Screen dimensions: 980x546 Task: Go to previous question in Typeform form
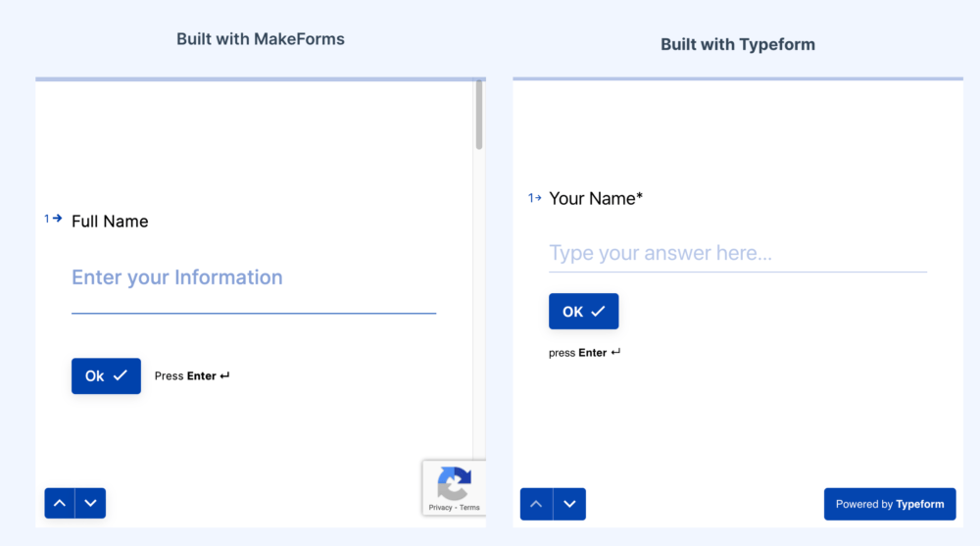tap(536, 504)
